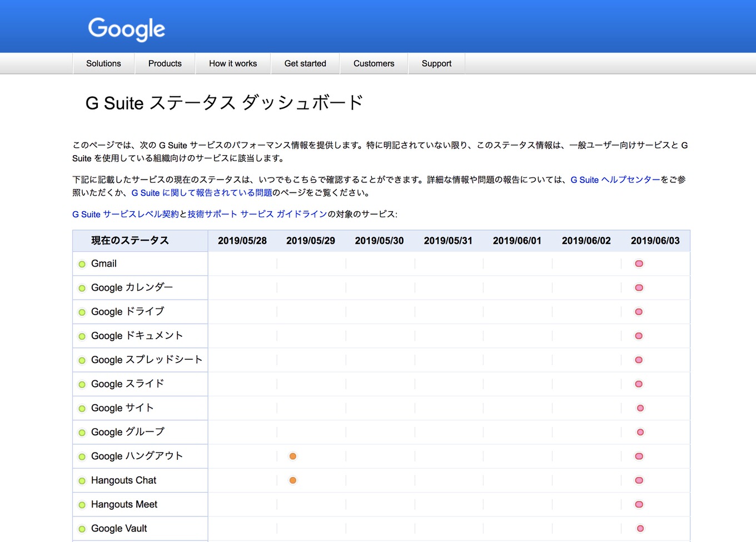756x542 pixels.
Task: Select the Hangouts Meet service name
Action: (x=124, y=504)
